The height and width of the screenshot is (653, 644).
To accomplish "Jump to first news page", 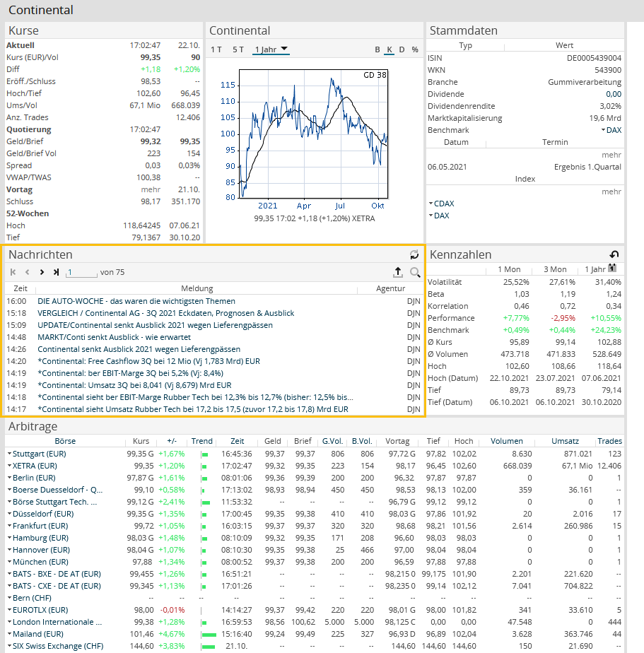I will click(13, 272).
